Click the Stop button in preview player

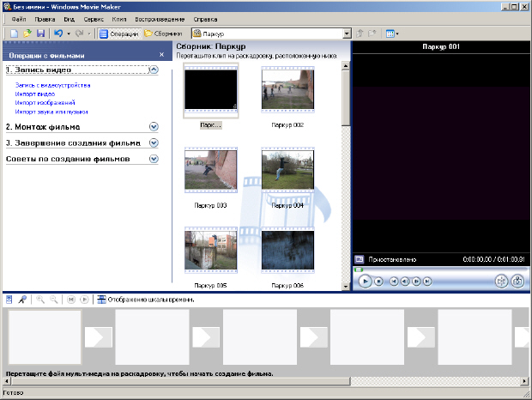tap(378, 281)
